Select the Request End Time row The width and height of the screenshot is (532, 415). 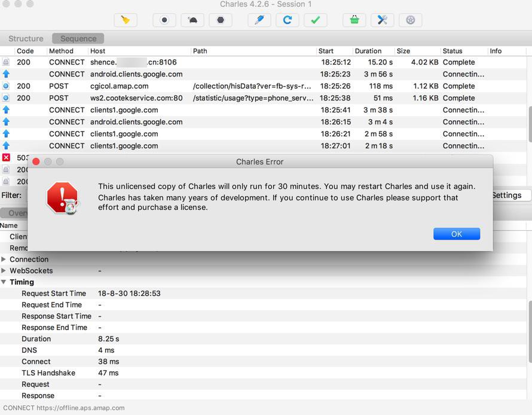click(x=263, y=305)
